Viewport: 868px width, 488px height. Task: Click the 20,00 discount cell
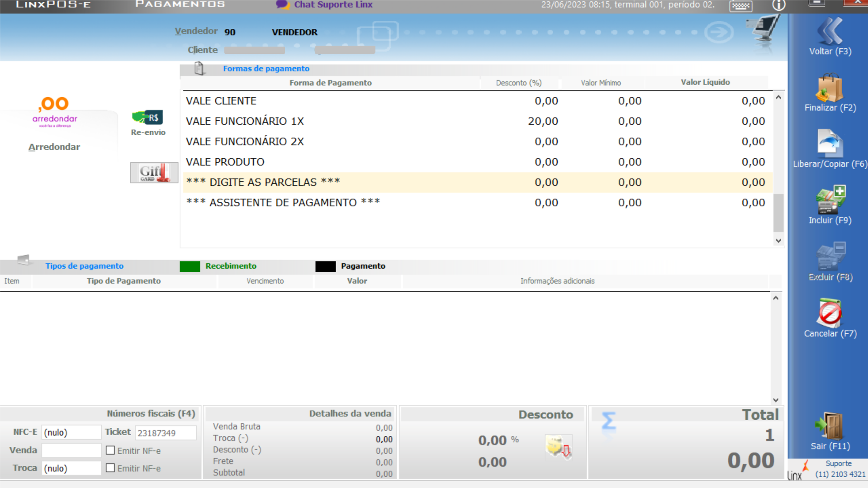[x=543, y=121]
